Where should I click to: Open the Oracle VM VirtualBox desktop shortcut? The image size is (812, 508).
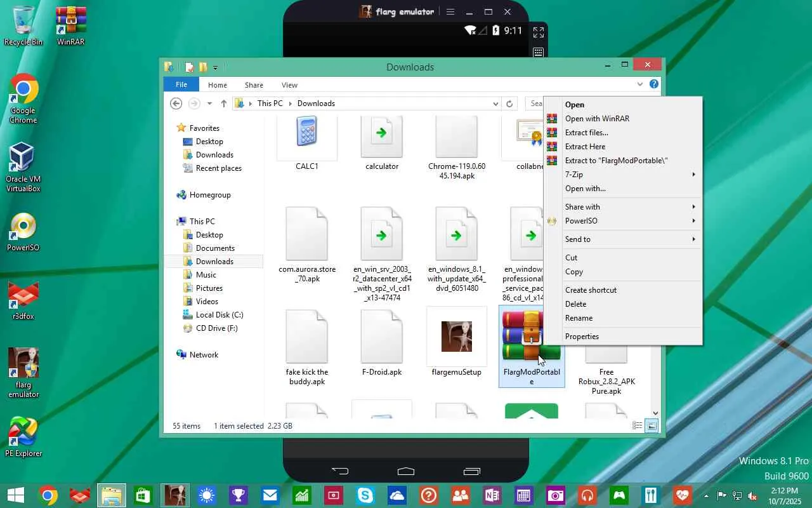(x=23, y=166)
